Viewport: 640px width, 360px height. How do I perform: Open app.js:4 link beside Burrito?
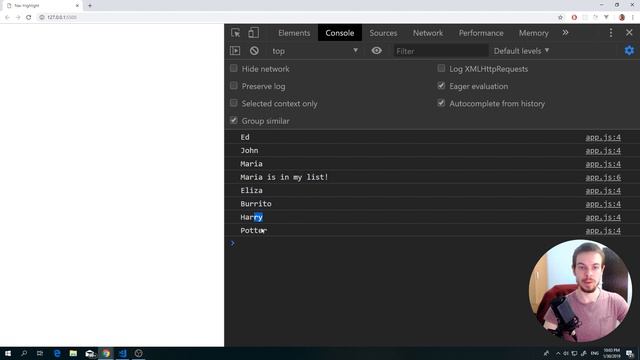click(603, 204)
